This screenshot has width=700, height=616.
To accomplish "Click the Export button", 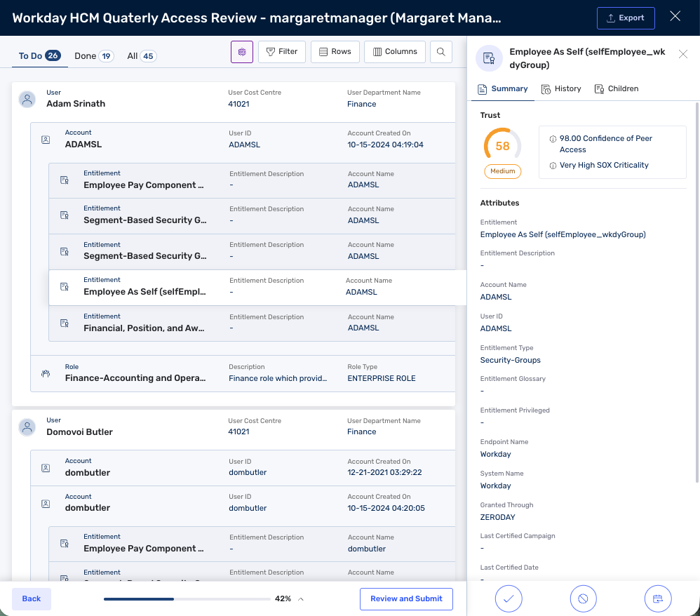I will coord(626,18).
